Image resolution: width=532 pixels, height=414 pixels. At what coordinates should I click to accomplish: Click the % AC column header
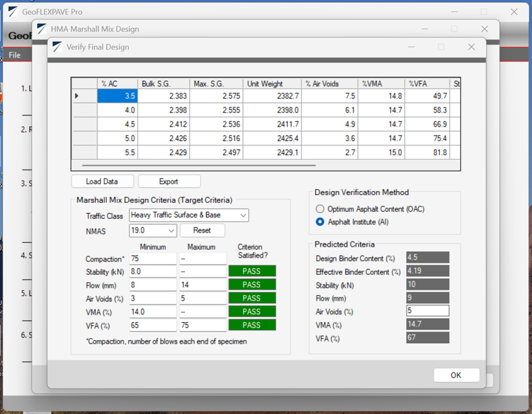118,84
